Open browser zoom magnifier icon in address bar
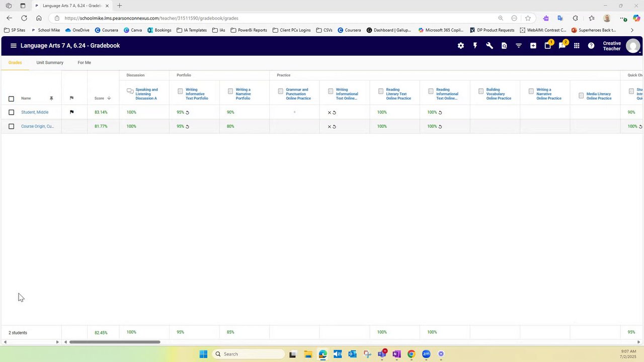Viewport: 644px width, 362px height. (501, 18)
